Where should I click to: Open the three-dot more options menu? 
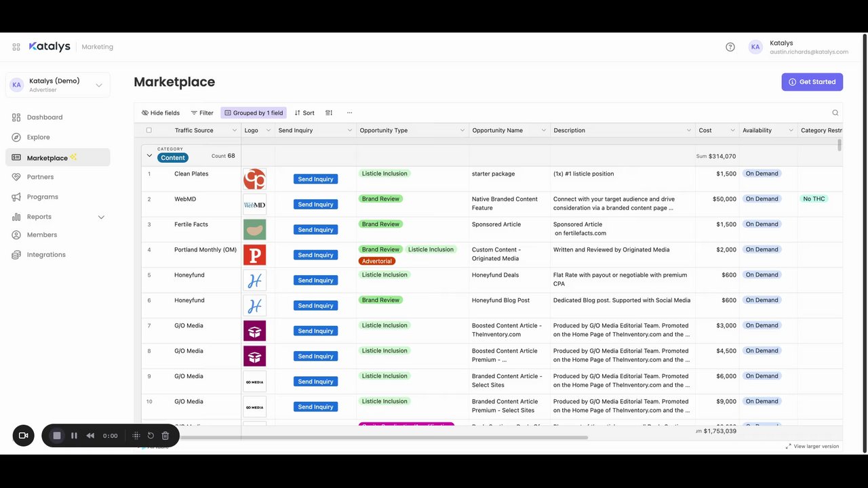(350, 113)
